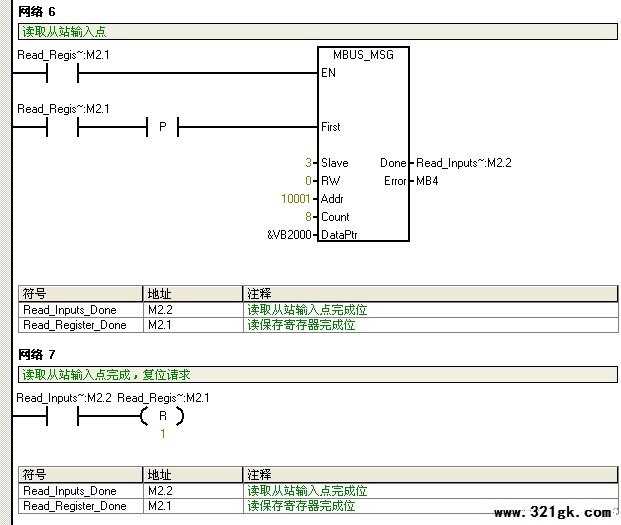The image size is (621, 525).
Task: Select comment '读取从站输入点完成位' in Network 7 table
Action: click(x=307, y=491)
